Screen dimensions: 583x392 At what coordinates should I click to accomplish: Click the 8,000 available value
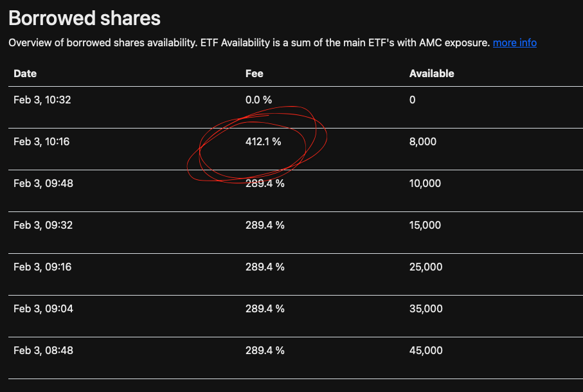coord(423,141)
